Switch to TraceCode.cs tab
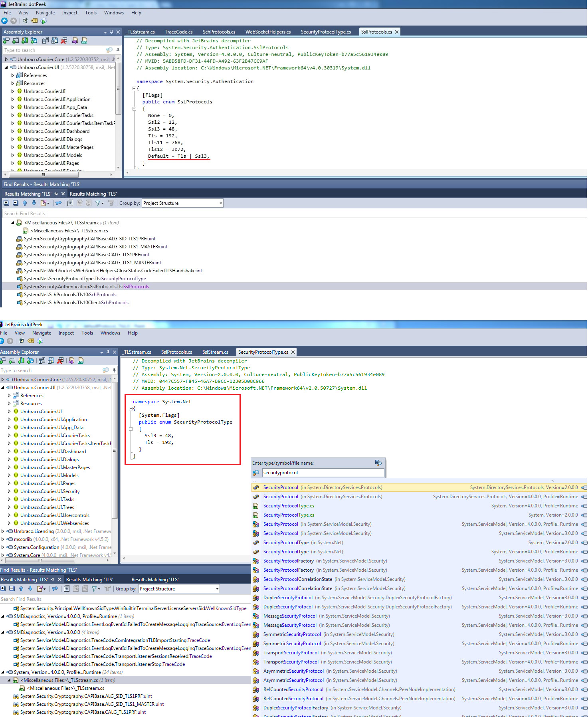Viewport: 588px width, 717px height. point(178,32)
